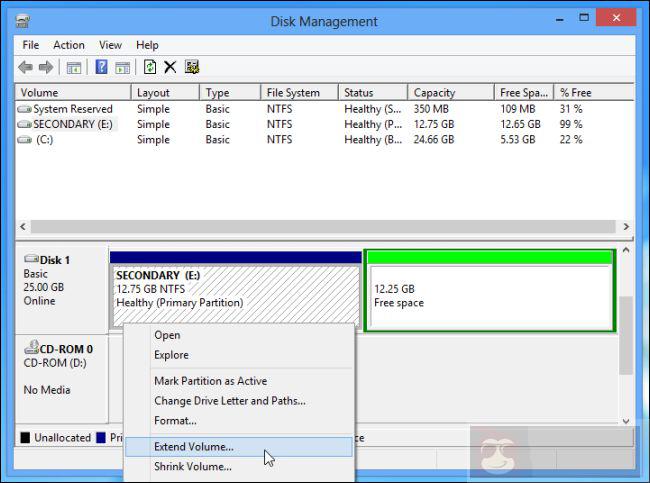
Task: Open the File menu
Action: point(30,45)
